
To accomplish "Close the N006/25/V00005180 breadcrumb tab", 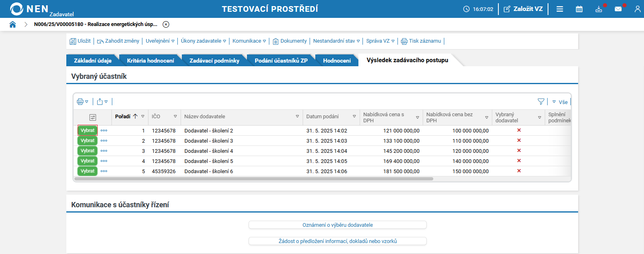I will 166,24.
